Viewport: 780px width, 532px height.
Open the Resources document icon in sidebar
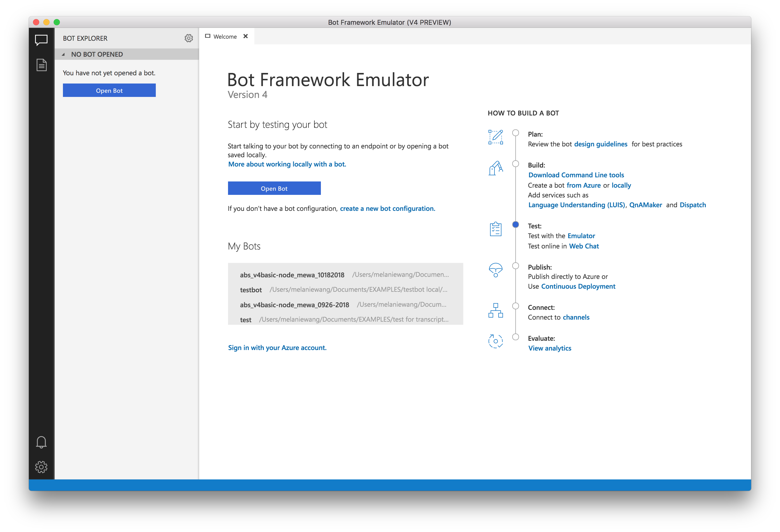click(41, 65)
